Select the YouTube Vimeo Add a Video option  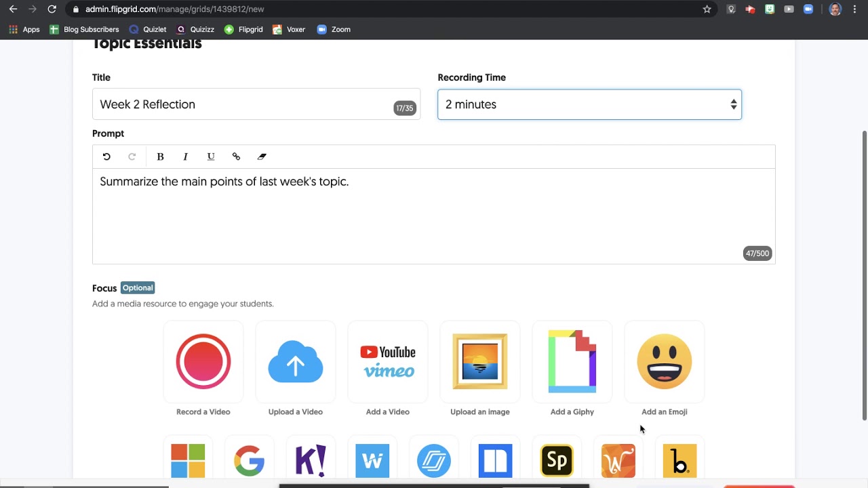click(x=388, y=362)
